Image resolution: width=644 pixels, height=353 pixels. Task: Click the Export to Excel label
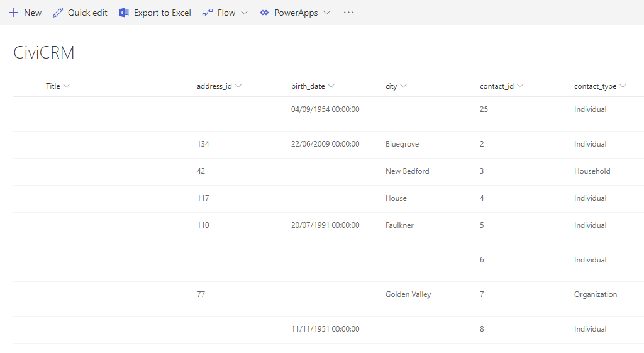point(162,13)
